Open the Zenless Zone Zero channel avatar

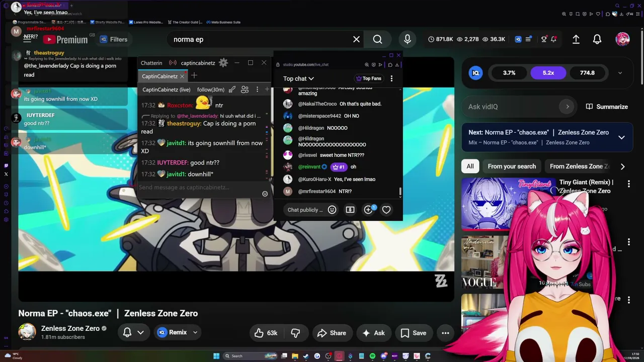[x=27, y=332]
